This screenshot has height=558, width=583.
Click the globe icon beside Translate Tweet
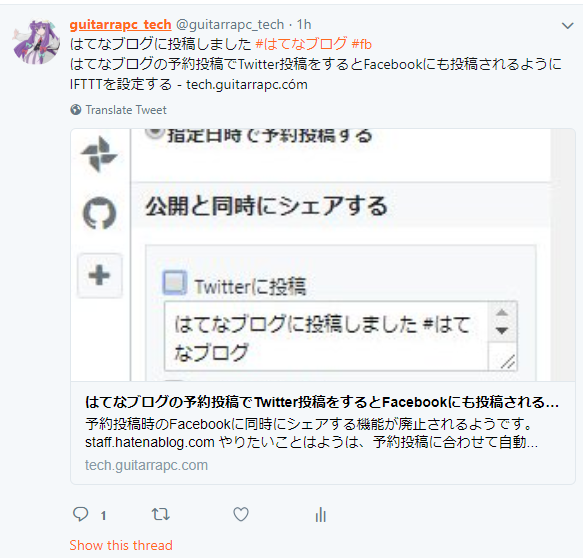tap(76, 110)
